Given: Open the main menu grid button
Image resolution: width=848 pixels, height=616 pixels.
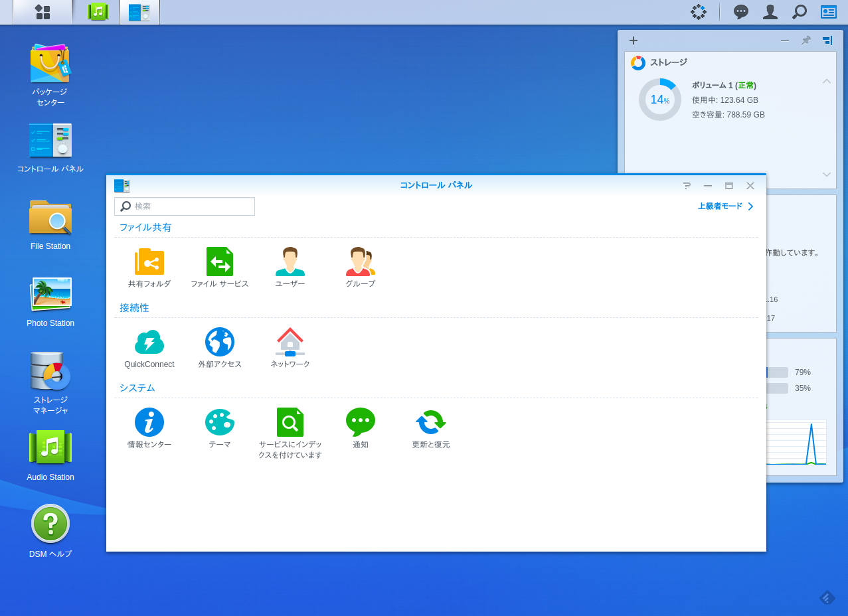Looking at the screenshot, I should [42, 12].
